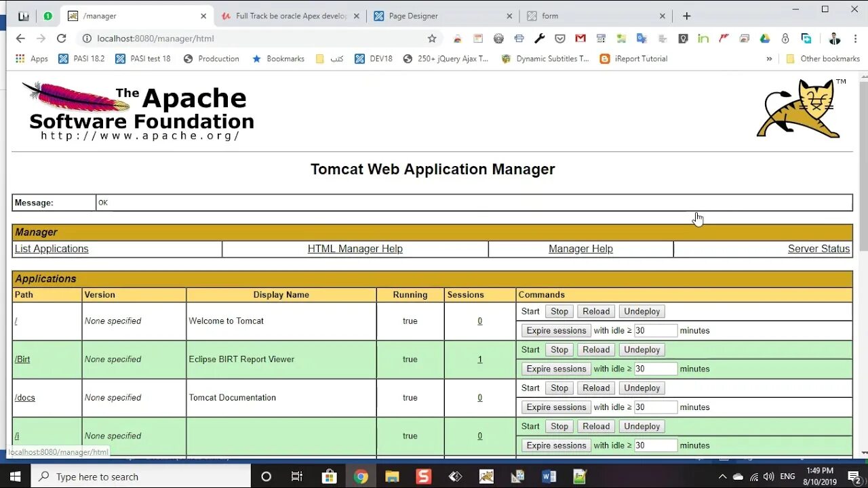Open the HTML Manager Help link
The image size is (868, 488).
tap(355, 249)
